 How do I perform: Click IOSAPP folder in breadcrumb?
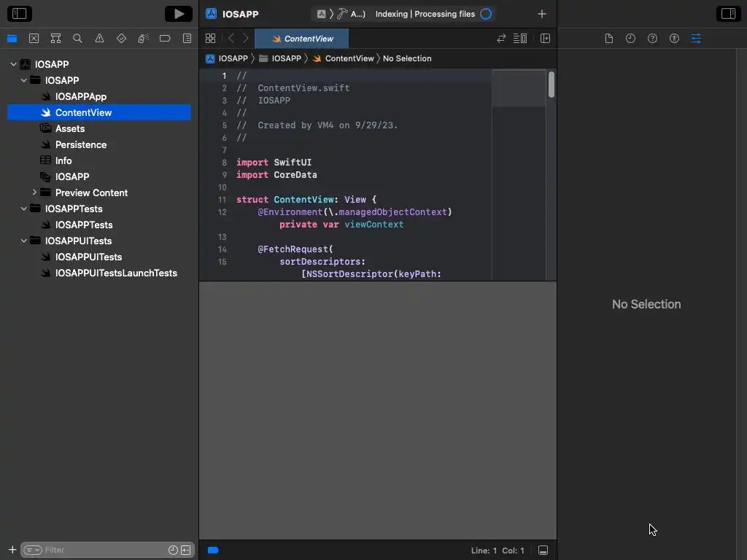pyautogui.click(x=280, y=58)
